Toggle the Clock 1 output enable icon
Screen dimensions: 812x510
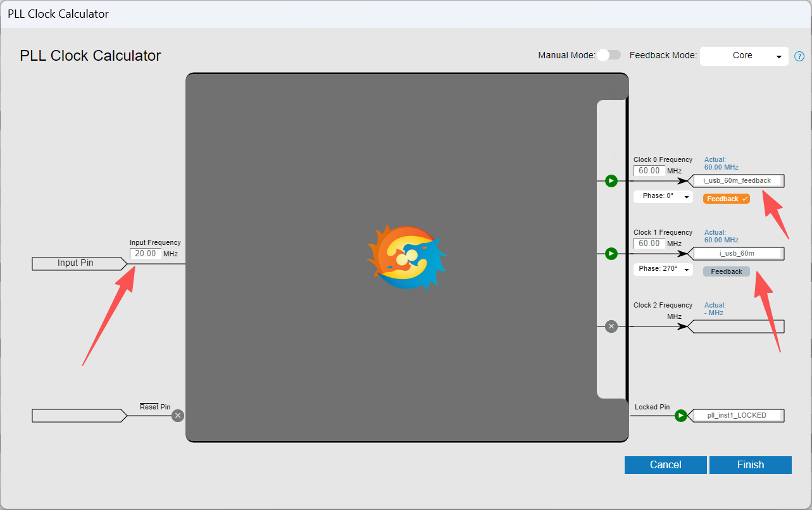coord(611,254)
